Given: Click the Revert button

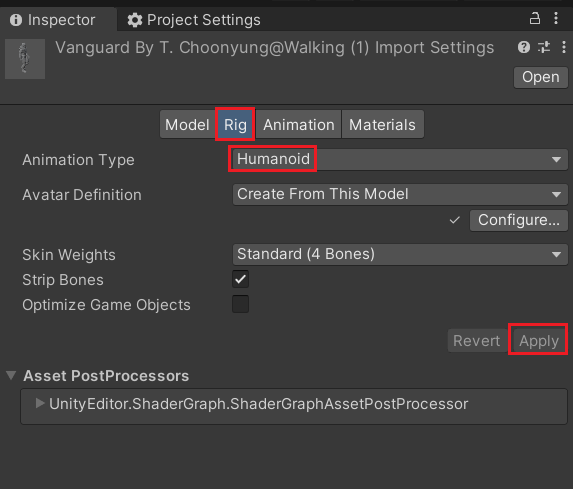Looking at the screenshot, I should point(477,341).
